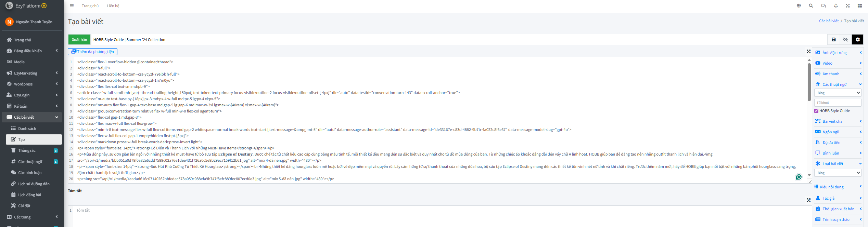Open the Blog dropdown under Các thuật ngữ
The width and height of the screenshot is (868, 227).
[x=838, y=93]
